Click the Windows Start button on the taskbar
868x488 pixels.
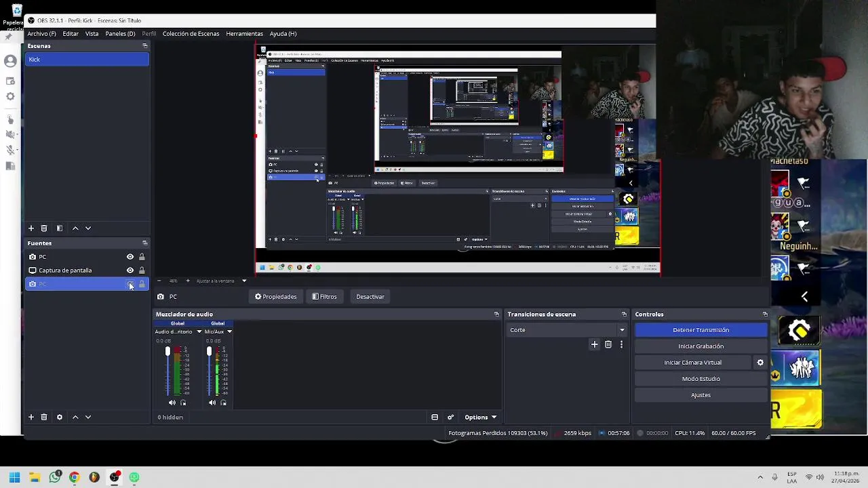[x=14, y=477]
